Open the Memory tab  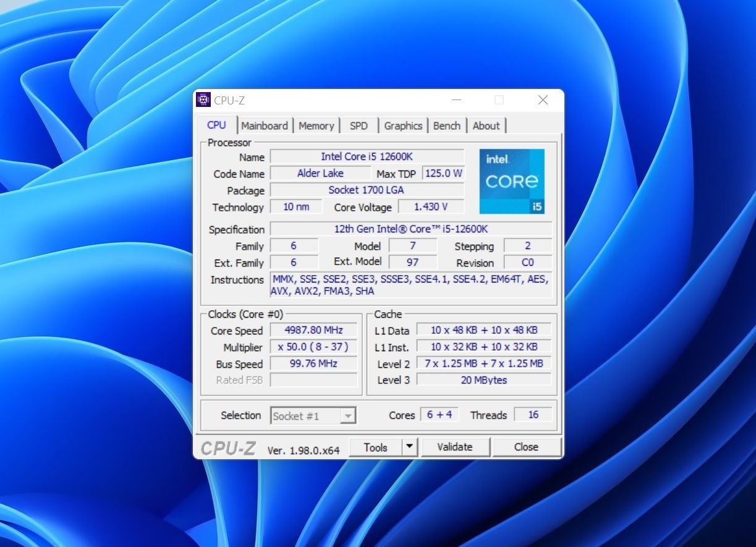point(316,125)
